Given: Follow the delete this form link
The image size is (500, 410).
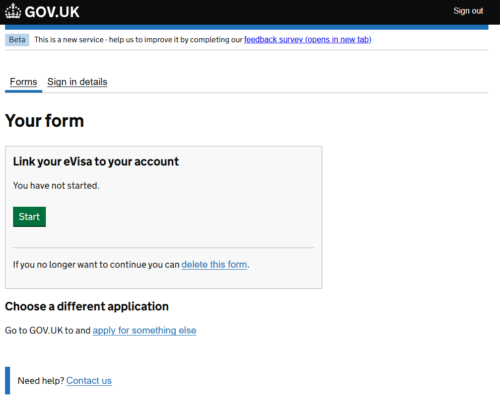Looking at the screenshot, I should tap(214, 265).
